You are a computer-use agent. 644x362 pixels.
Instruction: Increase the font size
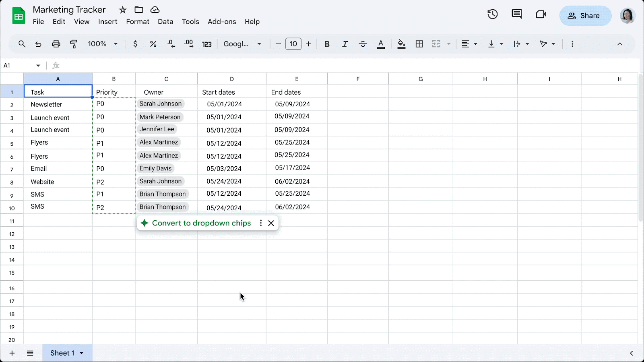(309, 44)
